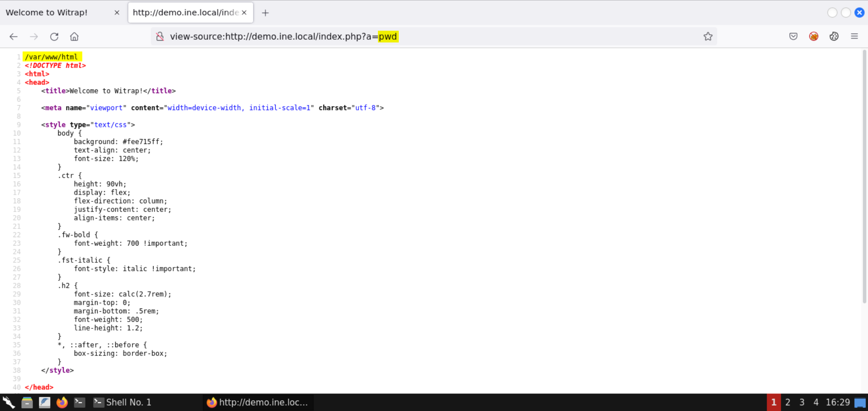Click the background: #fee715ff; line
Image resolution: width=868 pixels, height=411 pixels.
118,142
